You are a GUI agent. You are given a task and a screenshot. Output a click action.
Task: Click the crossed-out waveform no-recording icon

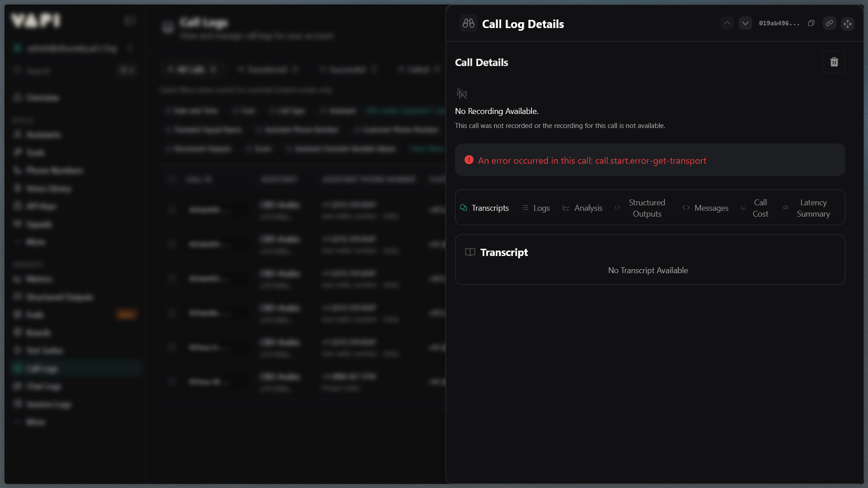point(461,94)
